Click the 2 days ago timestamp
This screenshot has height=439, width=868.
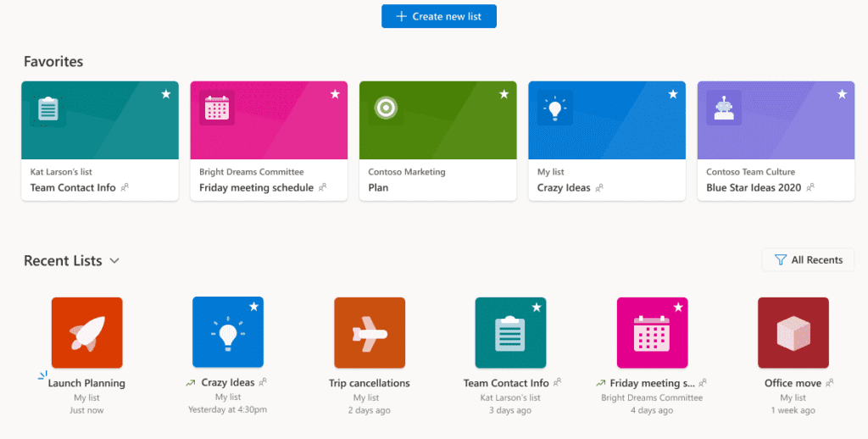pos(370,410)
